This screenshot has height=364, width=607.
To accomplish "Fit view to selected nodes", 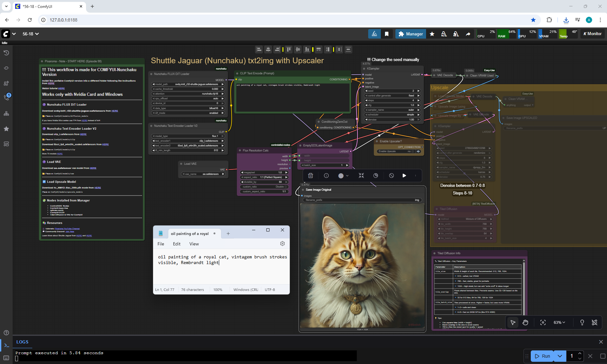I will 543,322.
